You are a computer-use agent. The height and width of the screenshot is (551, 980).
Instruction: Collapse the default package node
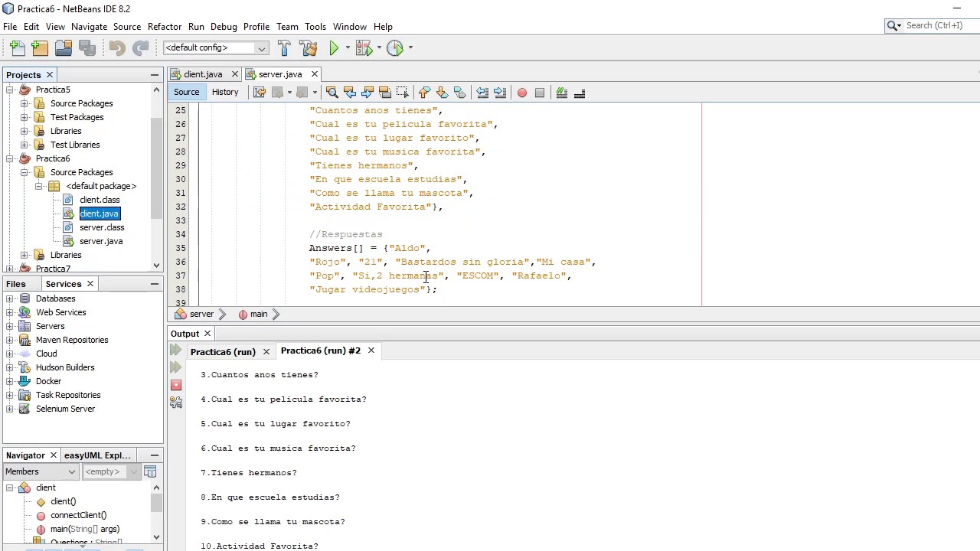pyautogui.click(x=38, y=186)
